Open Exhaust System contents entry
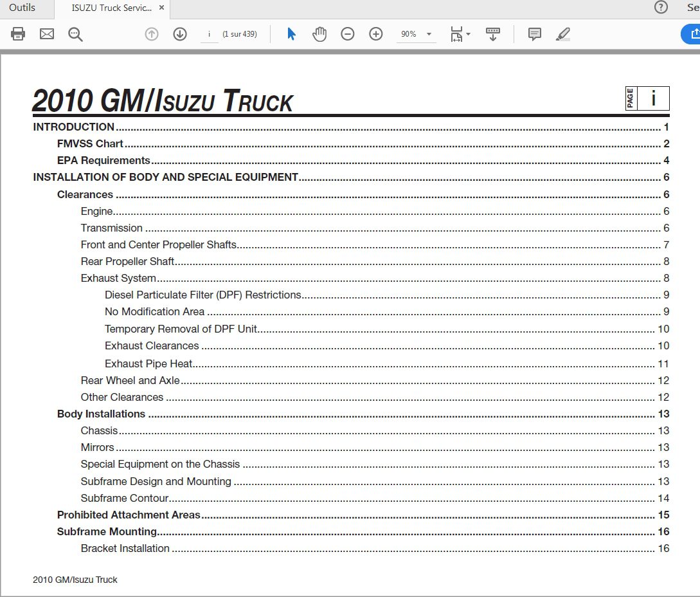700x597 pixels. pos(375,278)
